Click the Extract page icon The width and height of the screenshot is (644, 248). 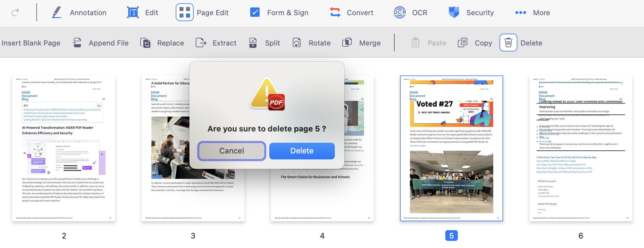(x=201, y=43)
